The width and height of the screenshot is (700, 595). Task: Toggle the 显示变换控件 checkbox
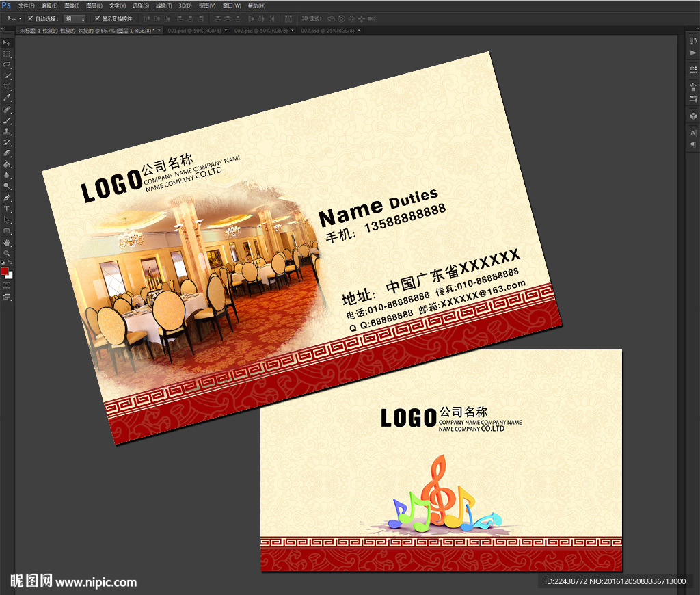point(97,18)
